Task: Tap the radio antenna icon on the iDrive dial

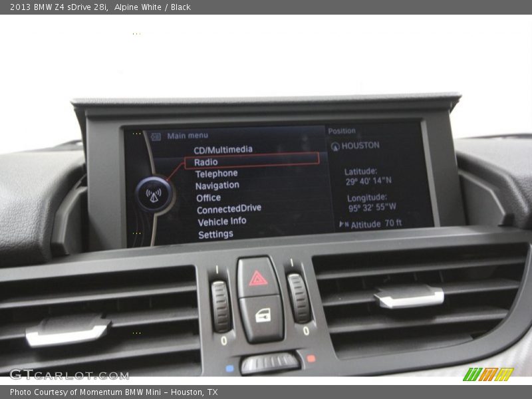Action: pyautogui.click(x=154, y=195)
